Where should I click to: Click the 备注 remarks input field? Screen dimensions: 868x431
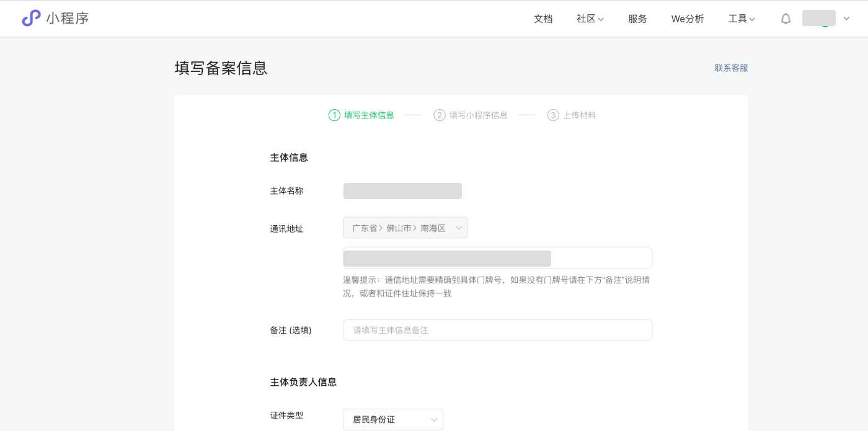point(497,330)
